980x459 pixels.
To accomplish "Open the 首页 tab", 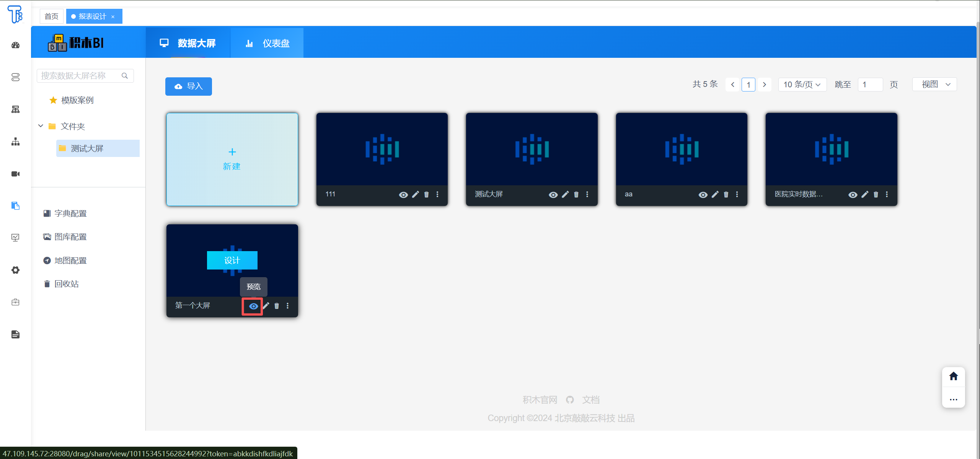I will click(x=51, y=16).
